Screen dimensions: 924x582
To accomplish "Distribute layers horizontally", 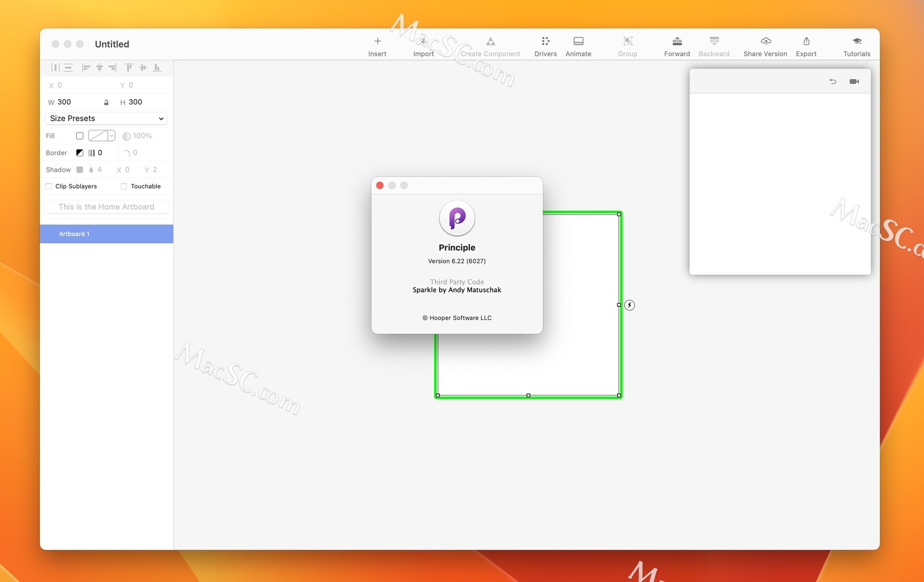I will click(x=55, y=68).
